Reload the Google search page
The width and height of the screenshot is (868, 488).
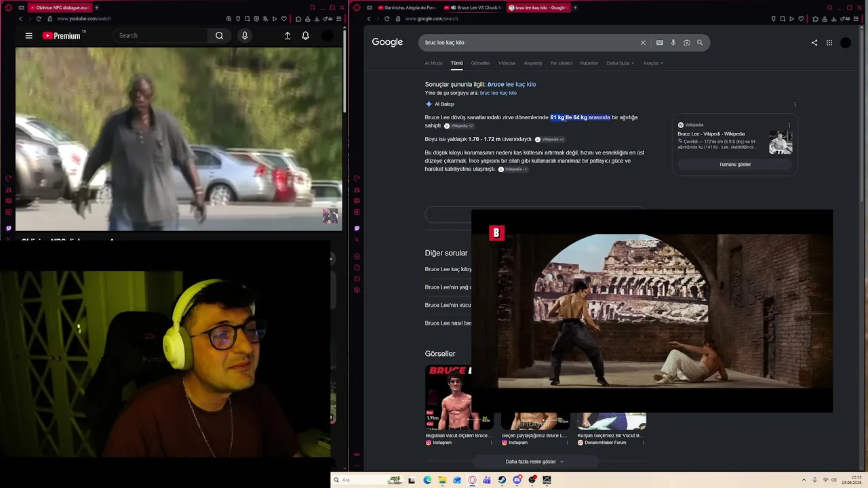[387, 19]
